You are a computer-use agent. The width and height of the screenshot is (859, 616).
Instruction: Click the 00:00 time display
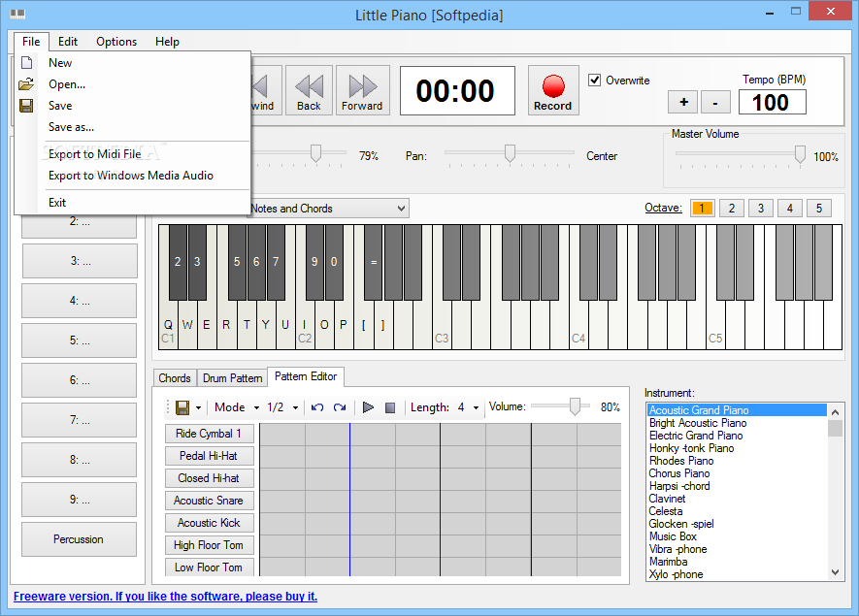pyautogui.click(x=457, y=91)
